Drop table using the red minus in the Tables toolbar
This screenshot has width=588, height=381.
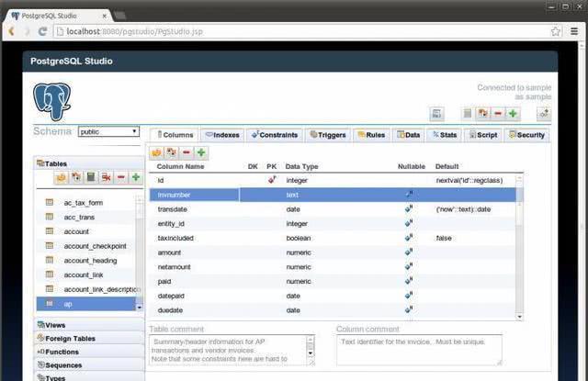pyautogui.click(x=120, y=177)
